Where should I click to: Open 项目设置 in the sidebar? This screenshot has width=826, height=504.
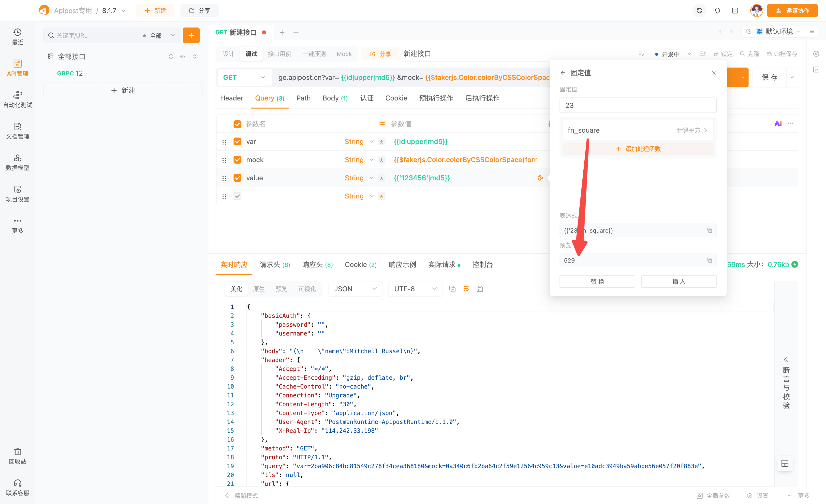[x=17, y=194]
